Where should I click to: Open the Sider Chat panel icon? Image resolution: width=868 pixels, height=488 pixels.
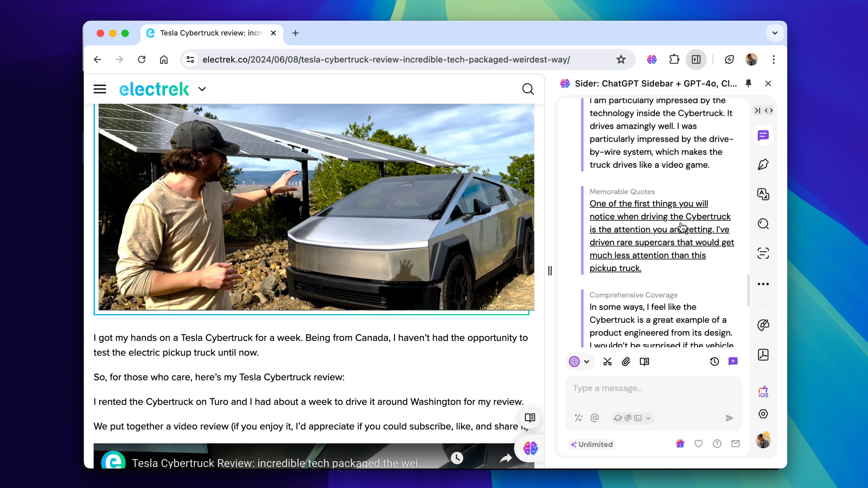coord(763,136)
